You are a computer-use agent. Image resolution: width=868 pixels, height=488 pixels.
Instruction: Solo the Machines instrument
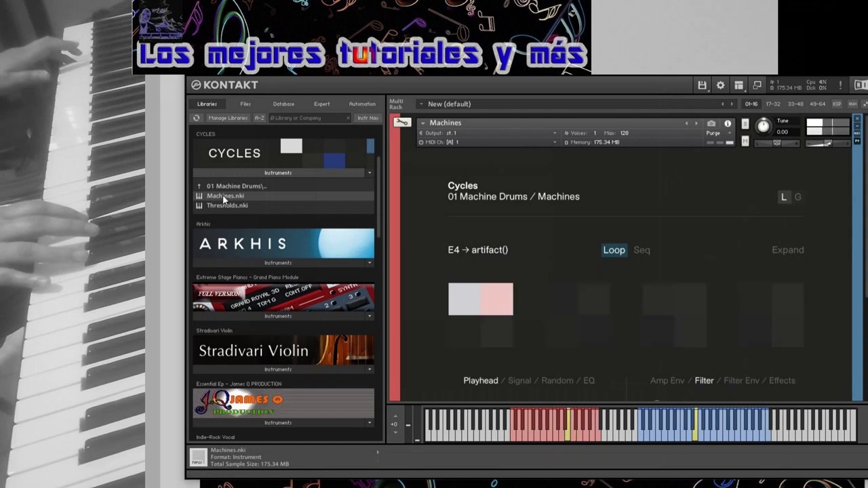click(x=745, y=124)
